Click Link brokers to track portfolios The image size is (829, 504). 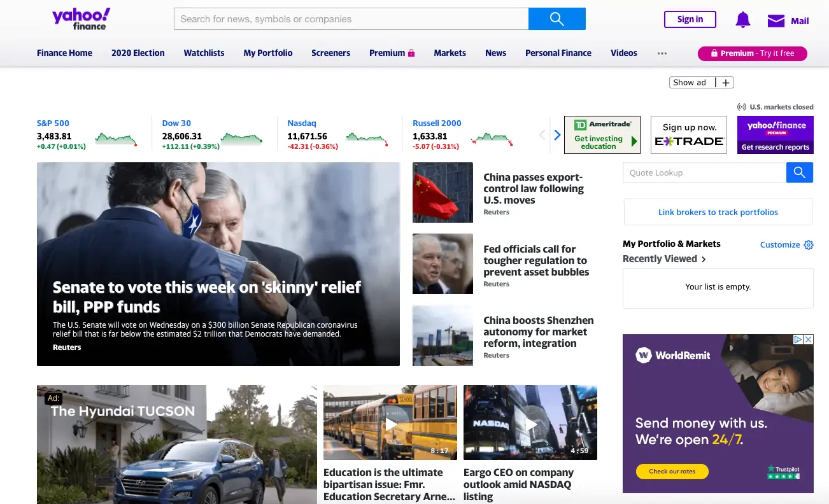[718, 212]
